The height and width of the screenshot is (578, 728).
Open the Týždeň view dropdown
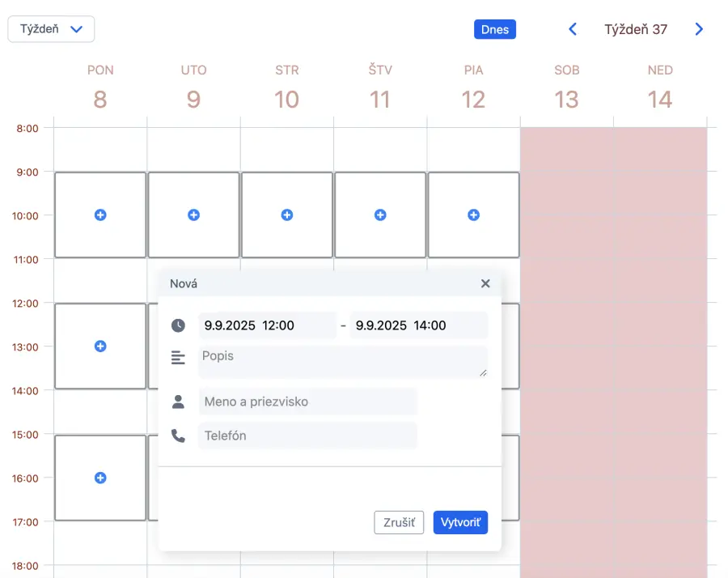click(51, 29)
